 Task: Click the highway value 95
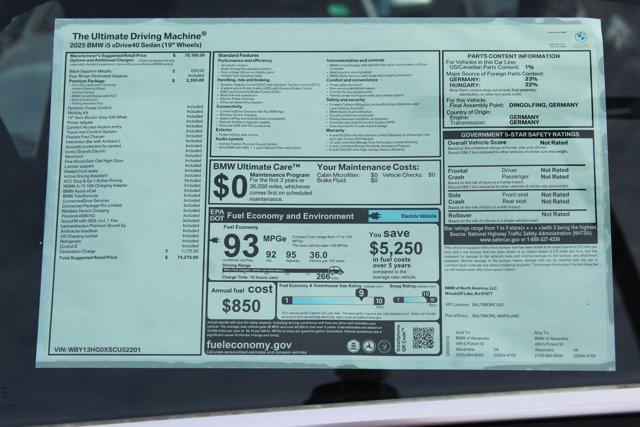[x=291, y=254]
